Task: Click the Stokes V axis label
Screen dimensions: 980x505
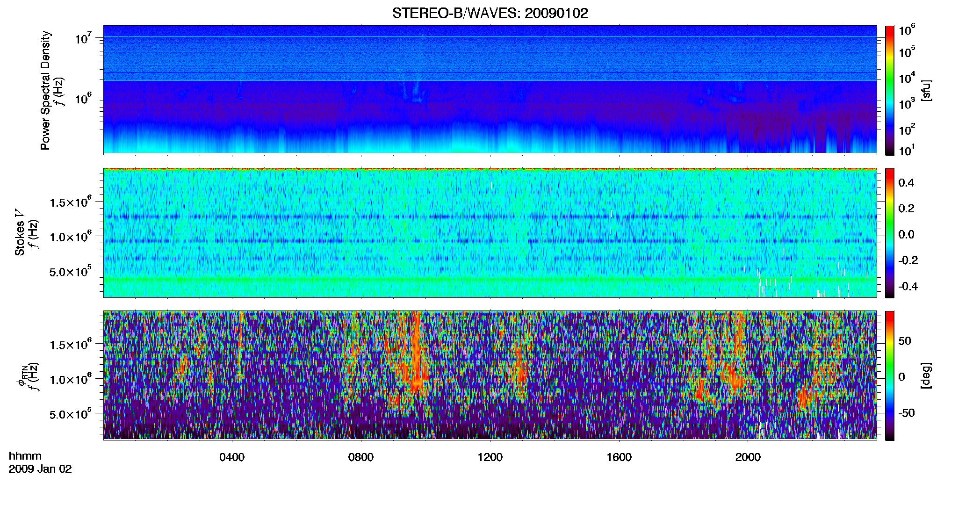Action: click(x=20, y=232)
